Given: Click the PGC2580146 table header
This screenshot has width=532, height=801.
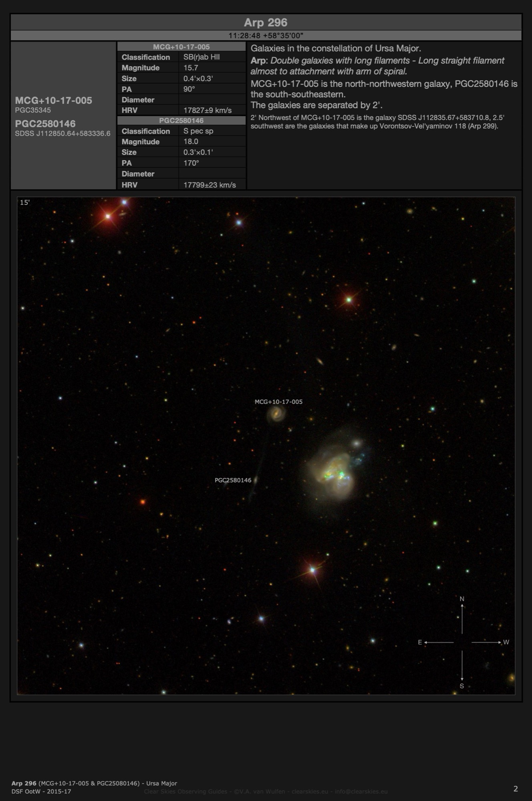Looking at the screenshot, I should [x=181, y=121].
